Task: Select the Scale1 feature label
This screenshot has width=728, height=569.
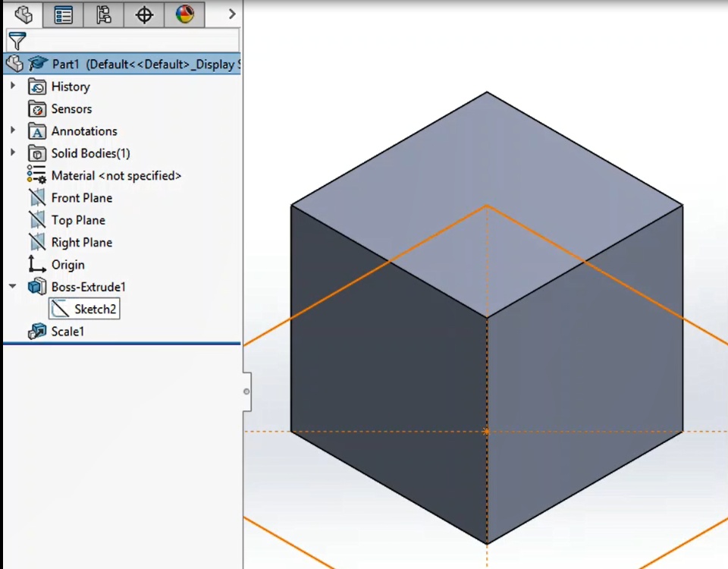Action: 67,332
